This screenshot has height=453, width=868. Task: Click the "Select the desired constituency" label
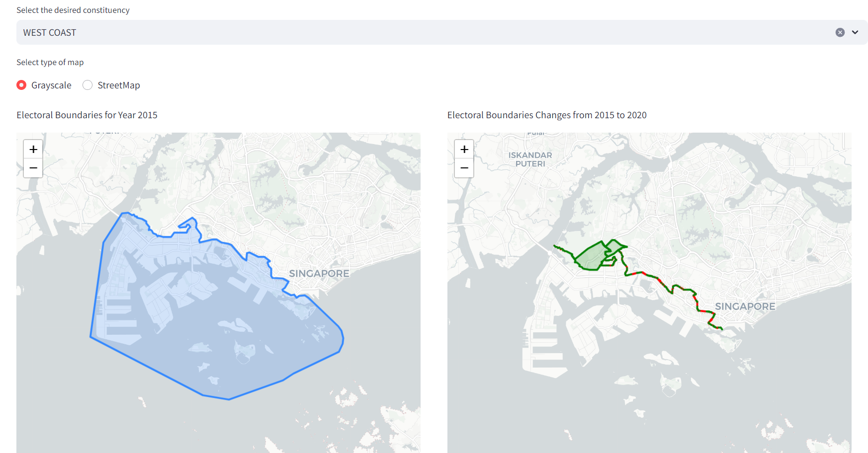coord(73,10)
